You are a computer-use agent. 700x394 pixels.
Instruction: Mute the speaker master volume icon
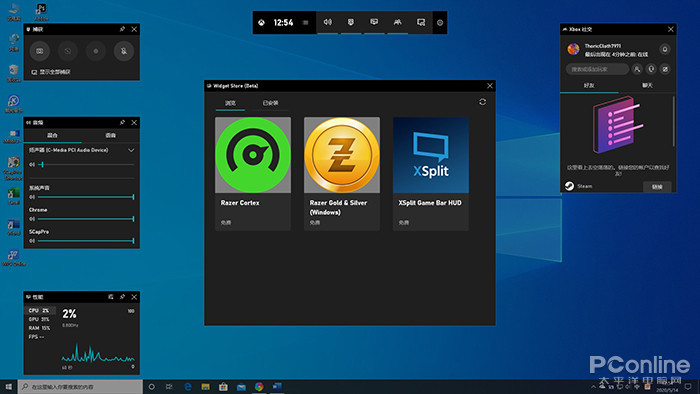point(32,165)
